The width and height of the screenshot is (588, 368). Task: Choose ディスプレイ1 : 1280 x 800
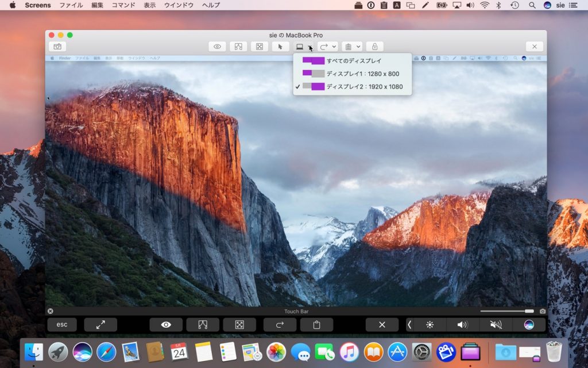pos(362,74)
